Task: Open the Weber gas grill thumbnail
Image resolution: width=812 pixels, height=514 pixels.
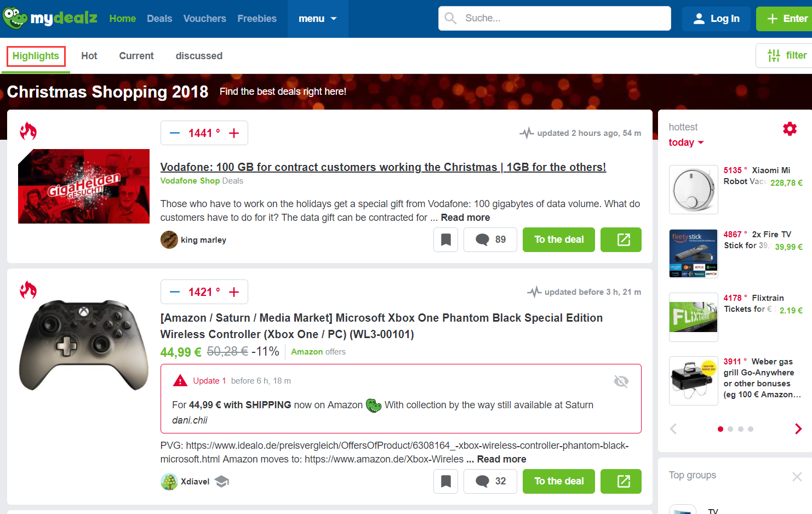Action: [694, 381]
